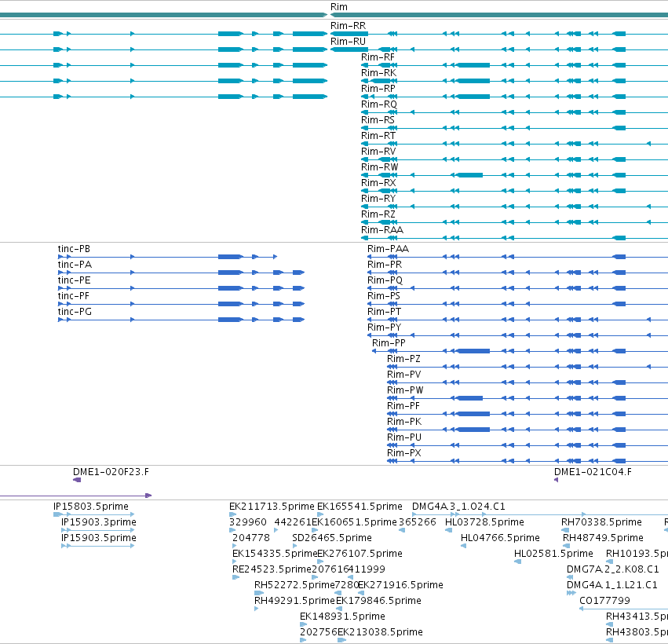Select the Rim gene label

point(338,7)
